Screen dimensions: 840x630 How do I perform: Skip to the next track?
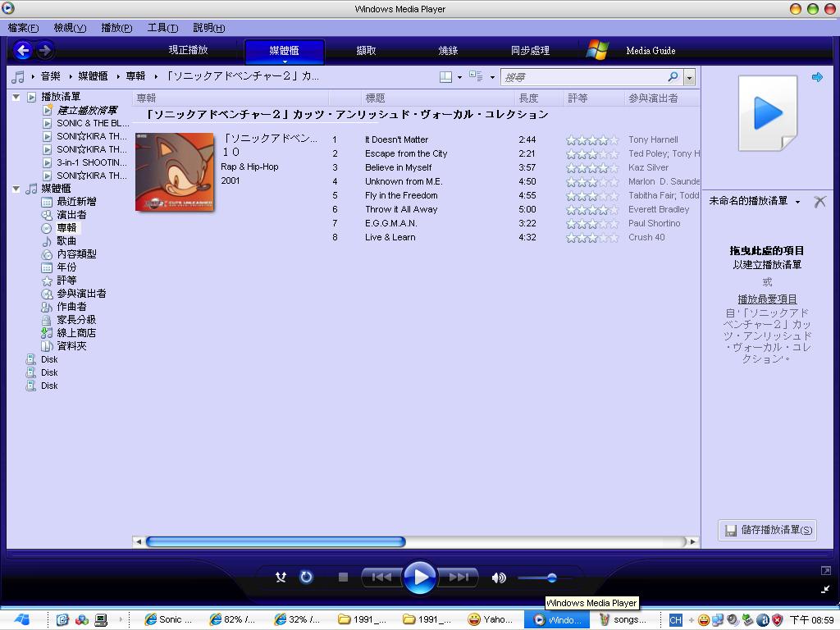[459, 577]
